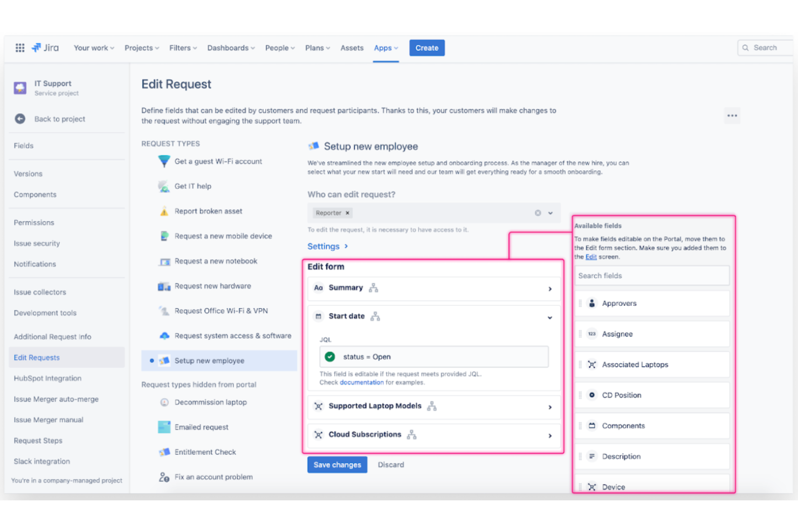Click the Save changes button
The width and height of the screenshot is (798, 532).
coord(337,464)
